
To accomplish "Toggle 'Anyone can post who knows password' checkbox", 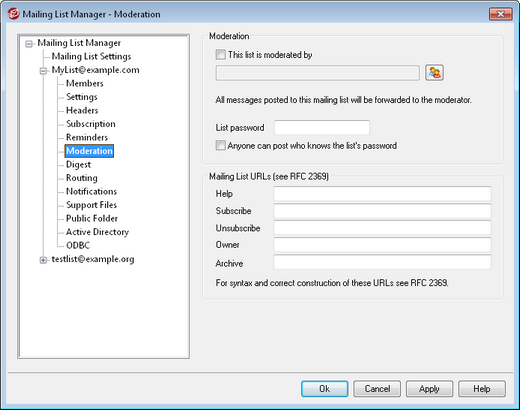I will 220,146.
